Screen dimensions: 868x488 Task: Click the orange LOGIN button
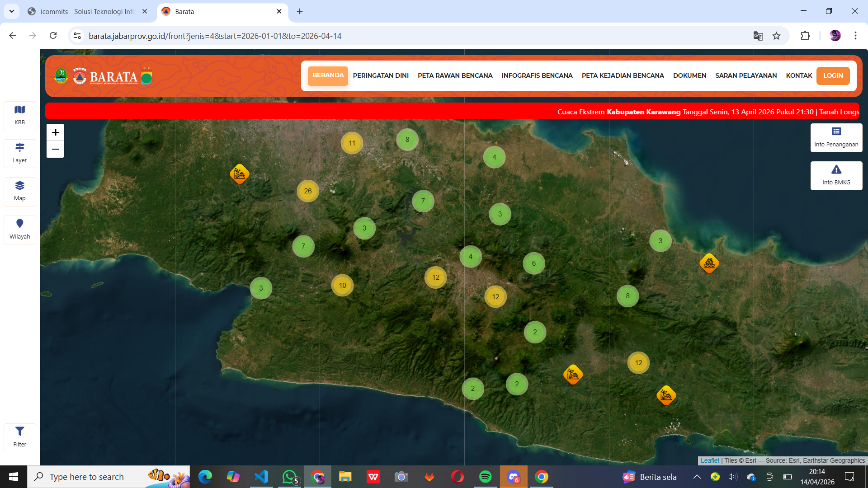[833, 75]
